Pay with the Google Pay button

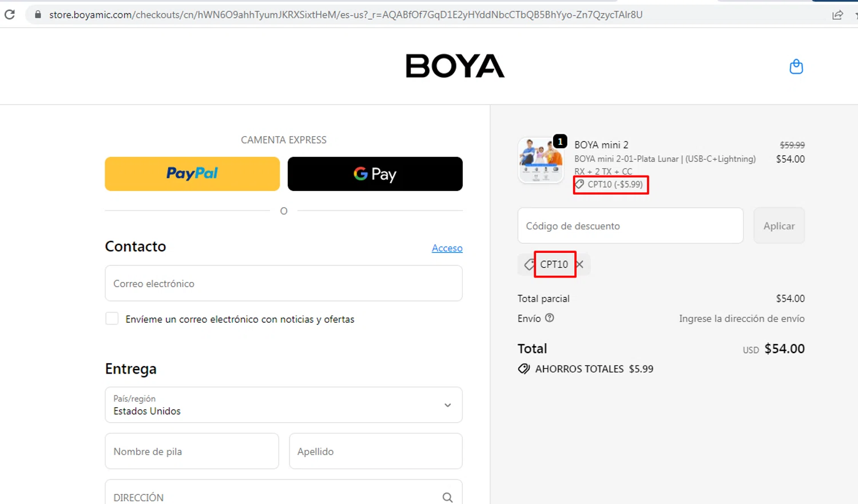(x=375, y=174)
